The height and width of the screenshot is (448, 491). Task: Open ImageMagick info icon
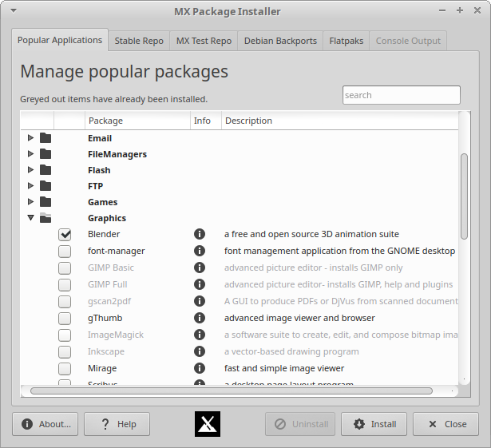pos(200,335)
